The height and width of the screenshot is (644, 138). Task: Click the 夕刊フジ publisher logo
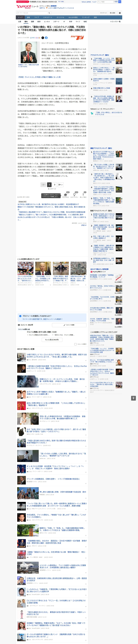pyautogui.click(x=77, y=38)
